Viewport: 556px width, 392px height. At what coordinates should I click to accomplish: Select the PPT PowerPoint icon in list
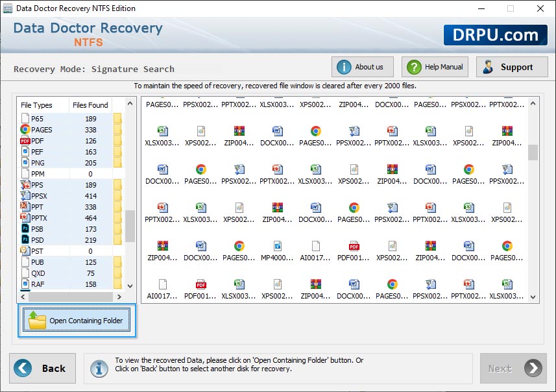(25, 207)
